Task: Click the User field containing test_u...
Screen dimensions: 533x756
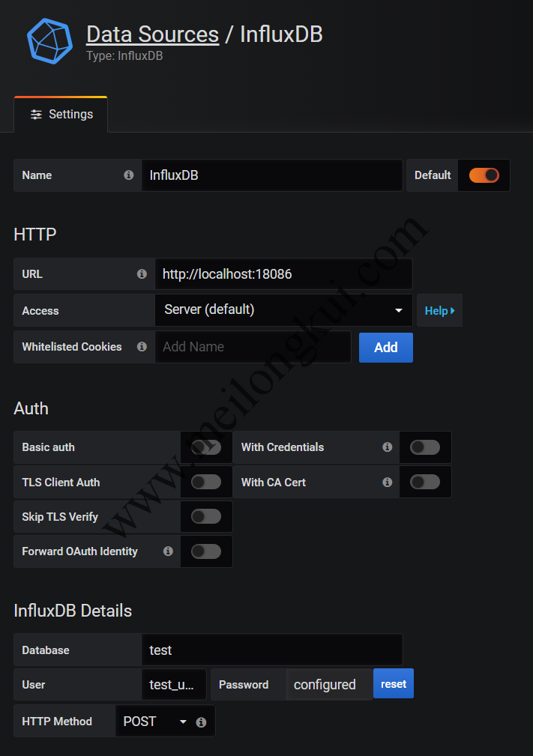Action: point(174,685)
